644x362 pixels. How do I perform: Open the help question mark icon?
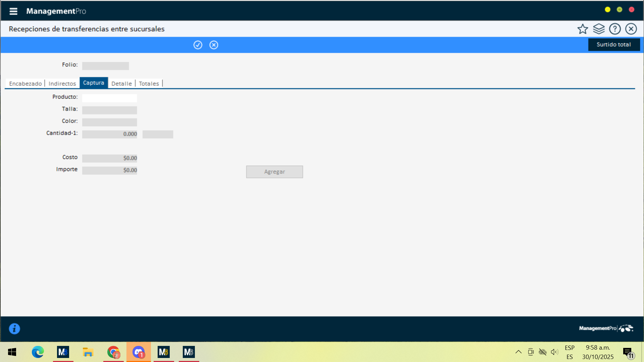coord(615,29)
